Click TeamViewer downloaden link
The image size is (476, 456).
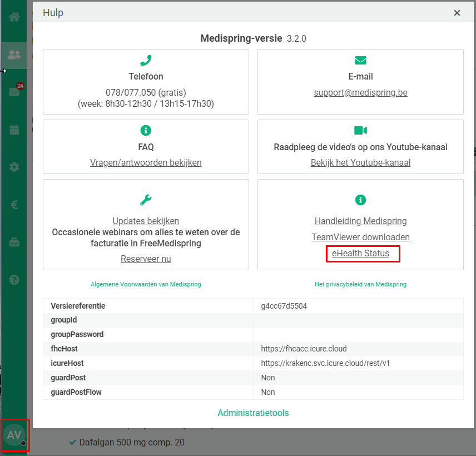[x=360, y=237]
